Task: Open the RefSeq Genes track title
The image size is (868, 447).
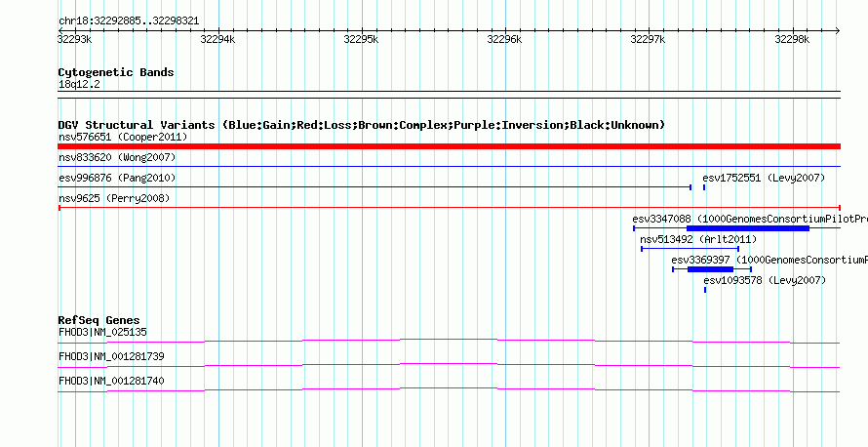Action: pyautogui.click(x=99, y=320)
